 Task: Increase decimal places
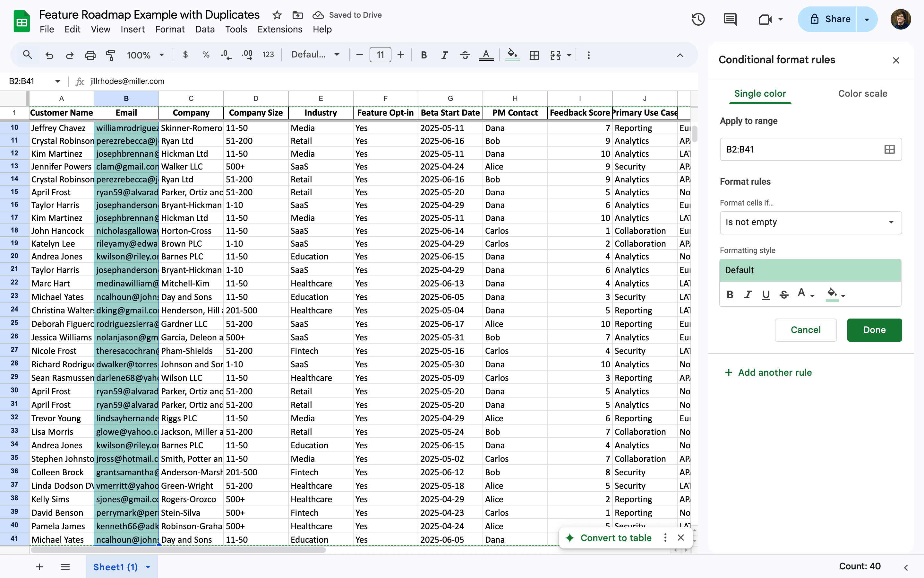pos(247,55)
